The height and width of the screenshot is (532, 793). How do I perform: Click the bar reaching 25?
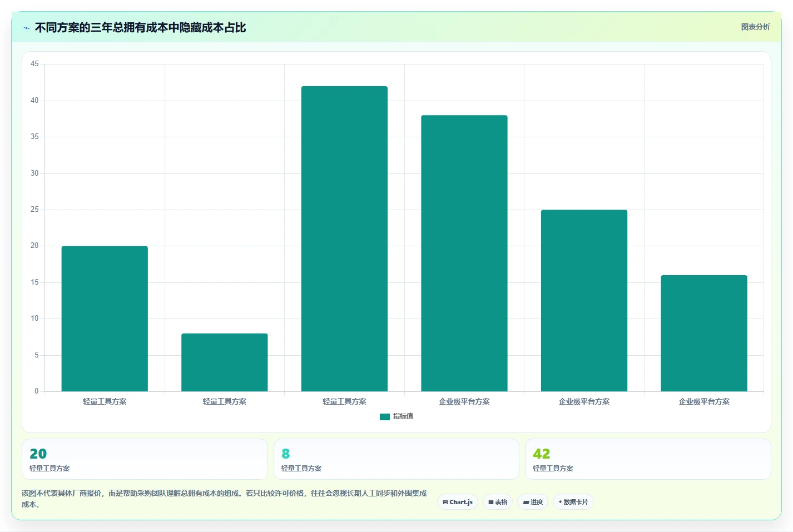click(x=584, y=300)
